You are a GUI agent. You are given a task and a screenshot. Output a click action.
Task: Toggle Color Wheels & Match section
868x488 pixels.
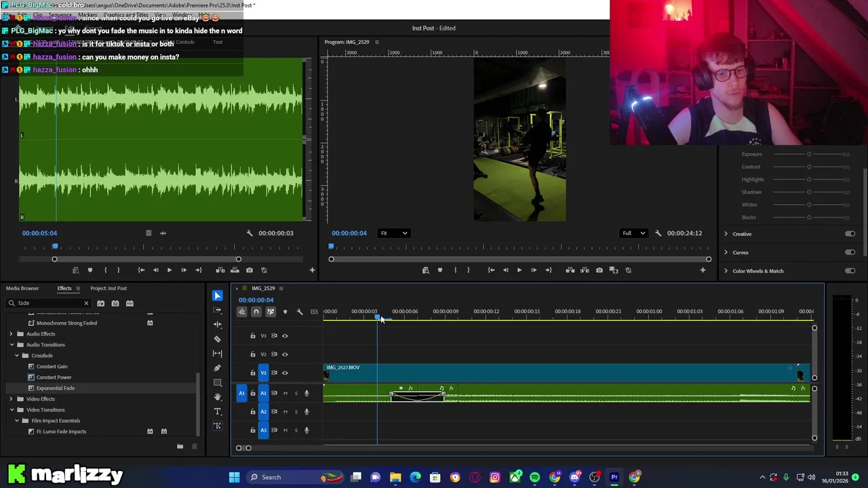[850, 270]
